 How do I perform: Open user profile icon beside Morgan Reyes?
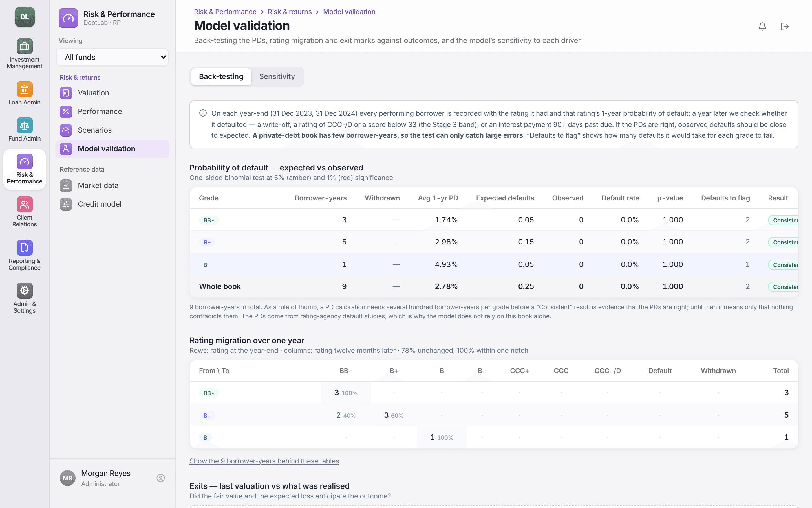160,478
